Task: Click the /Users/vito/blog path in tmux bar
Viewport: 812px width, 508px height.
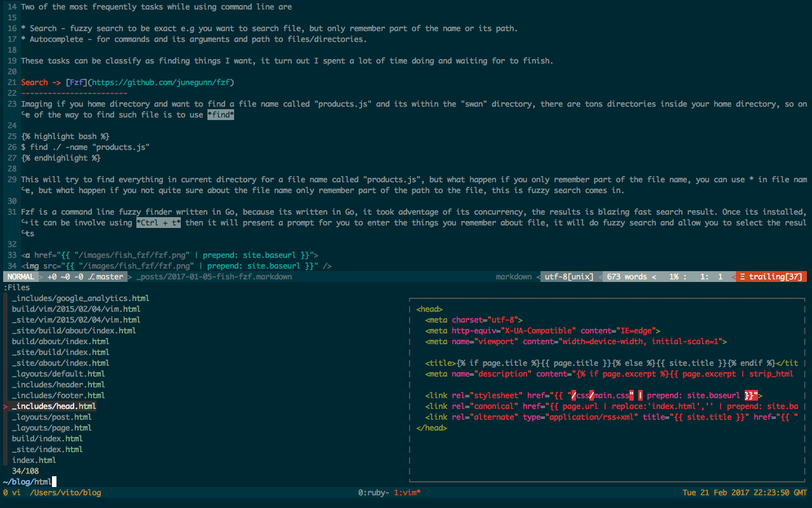Action: [x=65, y=492]
